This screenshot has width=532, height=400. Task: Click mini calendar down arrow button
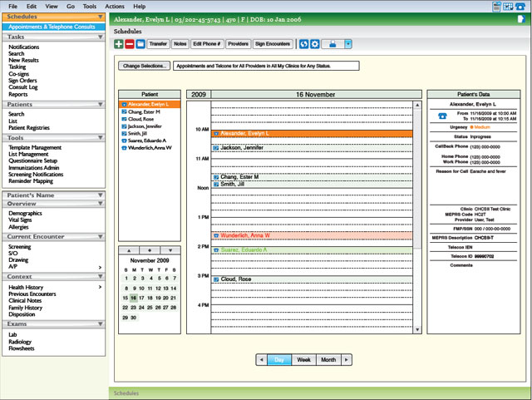click(x=170, y=250)
